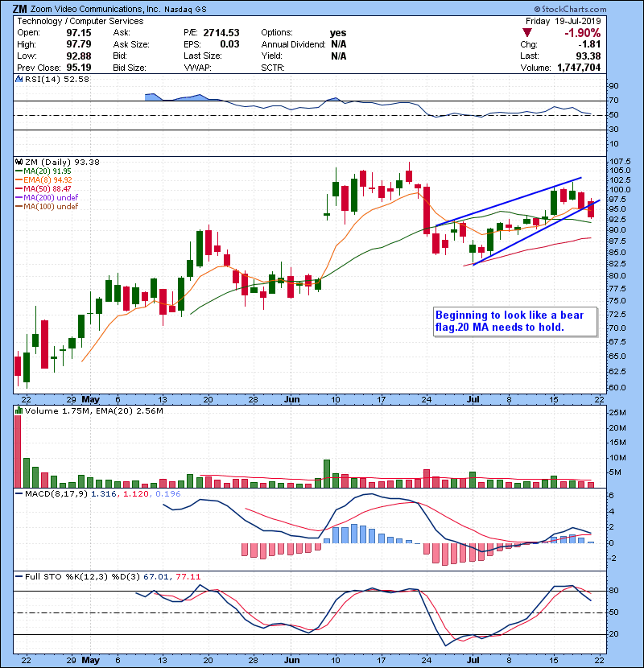Click the bear flag annotation text box
Screen dimensions: 644x668
coord(515,322)
